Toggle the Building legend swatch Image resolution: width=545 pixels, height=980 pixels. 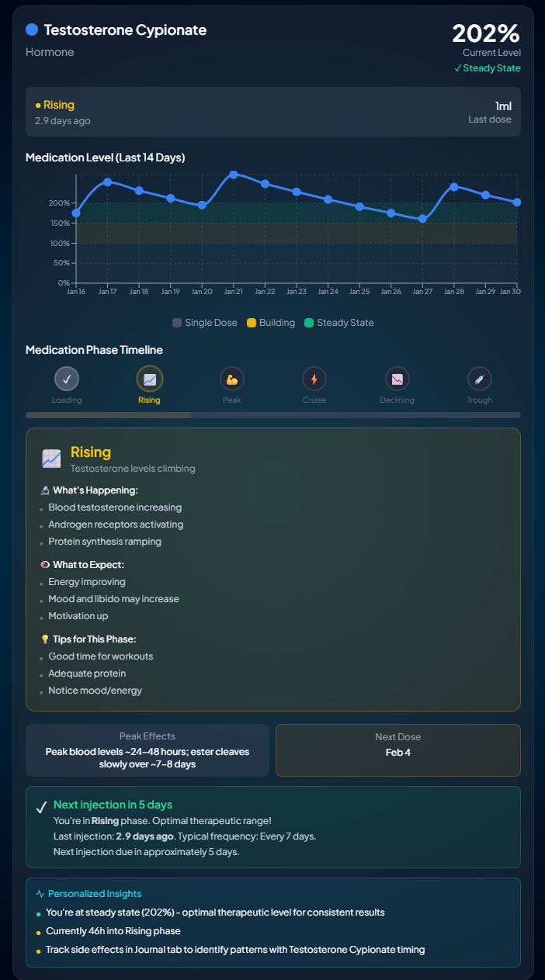click(252, 323)
